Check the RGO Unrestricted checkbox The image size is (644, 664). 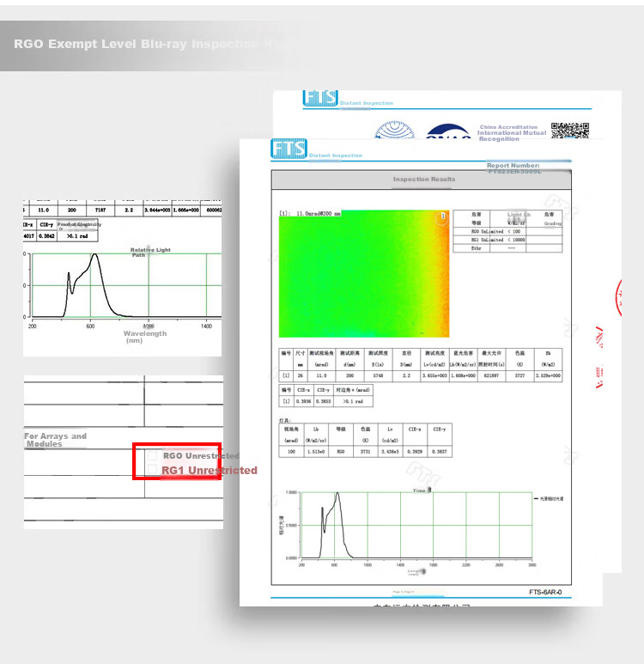click(x=152, y=455)
